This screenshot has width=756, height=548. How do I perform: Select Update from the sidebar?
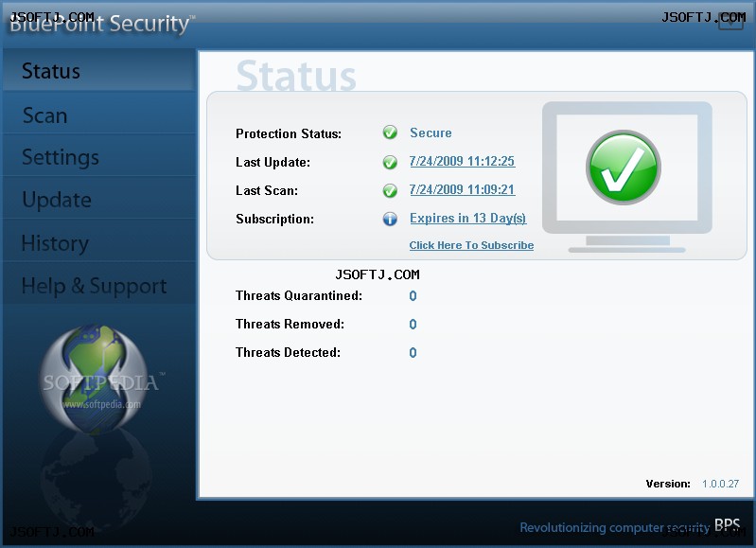(98, 199)
